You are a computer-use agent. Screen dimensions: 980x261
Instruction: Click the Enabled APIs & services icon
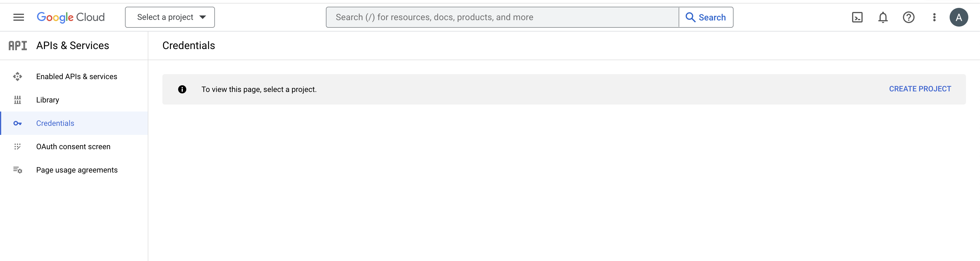point(18,76)
